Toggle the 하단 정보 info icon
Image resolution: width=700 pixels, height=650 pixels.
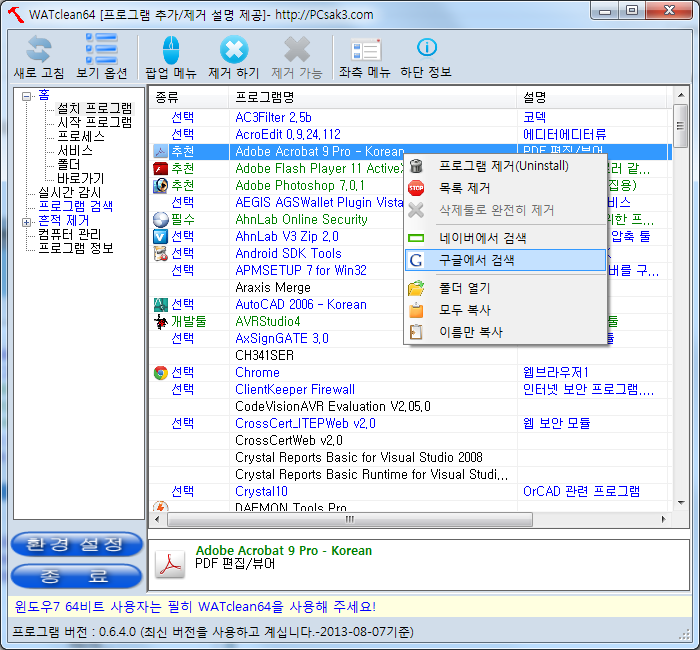coord(426,47)
